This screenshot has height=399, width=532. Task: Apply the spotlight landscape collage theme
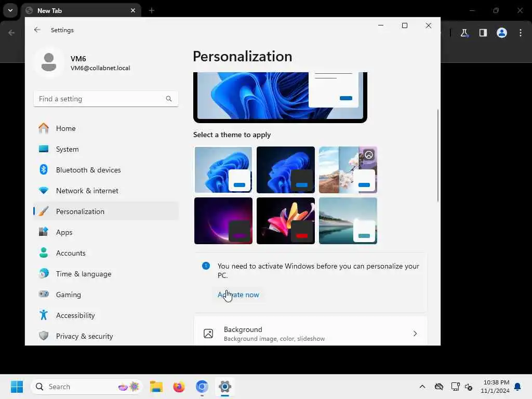pyautogui.click(x=348, y=170)
